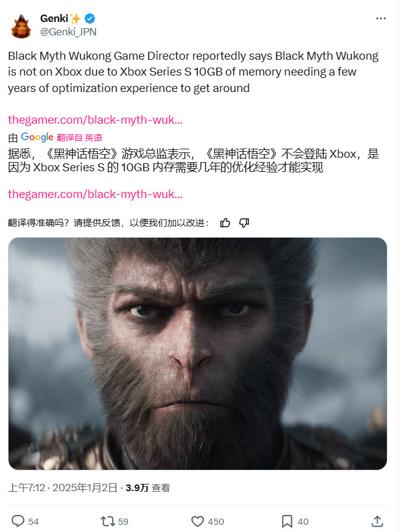
Task: Open the @Genki_JPN handle
Action: click(68, 32)
